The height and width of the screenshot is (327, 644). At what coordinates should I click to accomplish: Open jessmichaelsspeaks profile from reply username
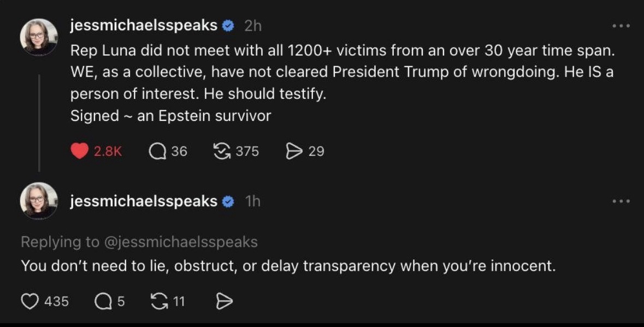144,201
